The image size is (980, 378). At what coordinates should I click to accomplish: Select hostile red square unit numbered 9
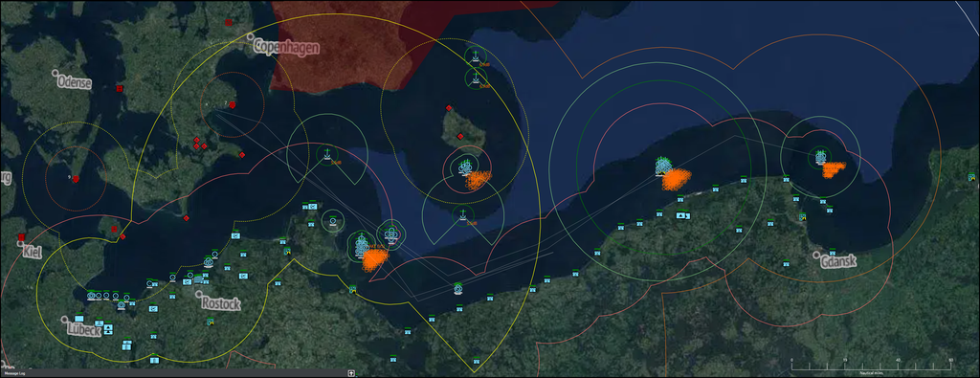coord(77,179)
